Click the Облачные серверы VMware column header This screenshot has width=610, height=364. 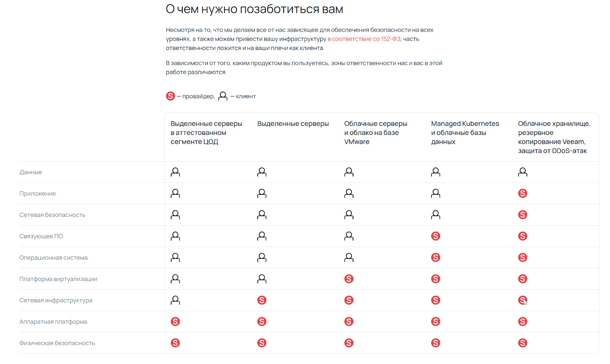coord(376,133)
